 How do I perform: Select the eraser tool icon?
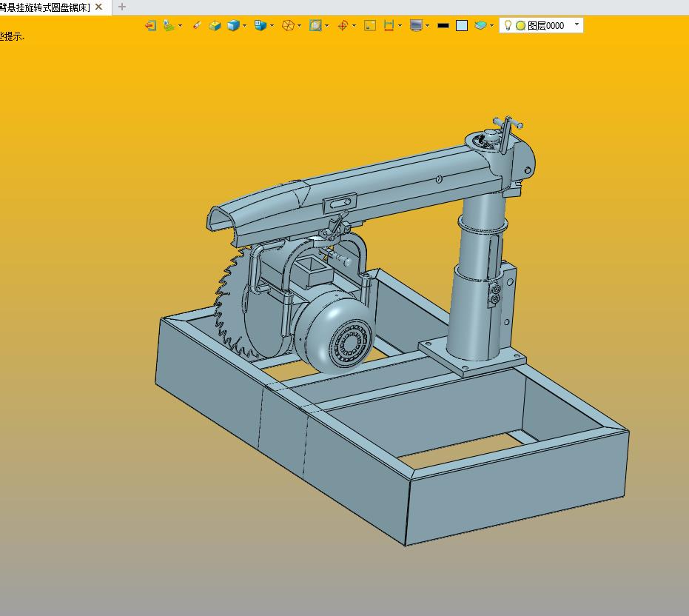point(197,25)
